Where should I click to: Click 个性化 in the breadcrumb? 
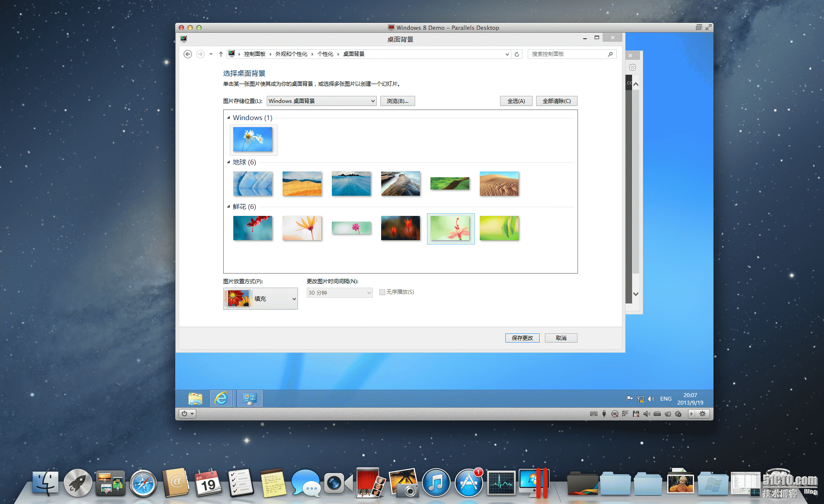coord(325,54)
